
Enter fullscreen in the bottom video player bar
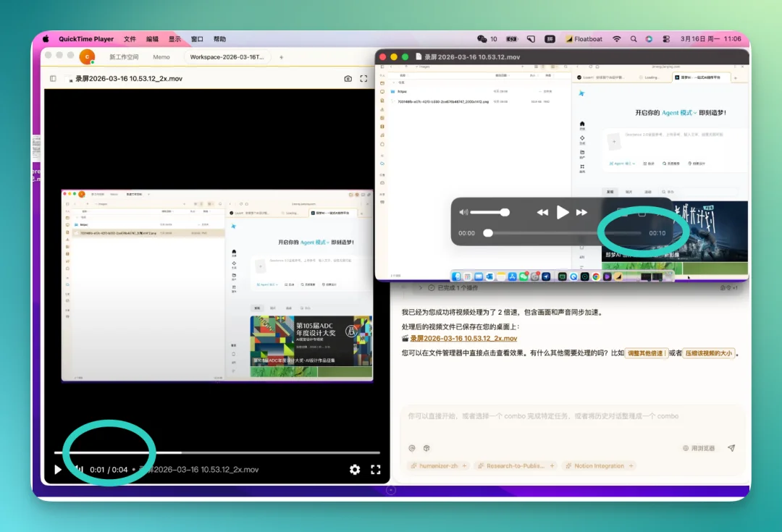tap(375, 470)
